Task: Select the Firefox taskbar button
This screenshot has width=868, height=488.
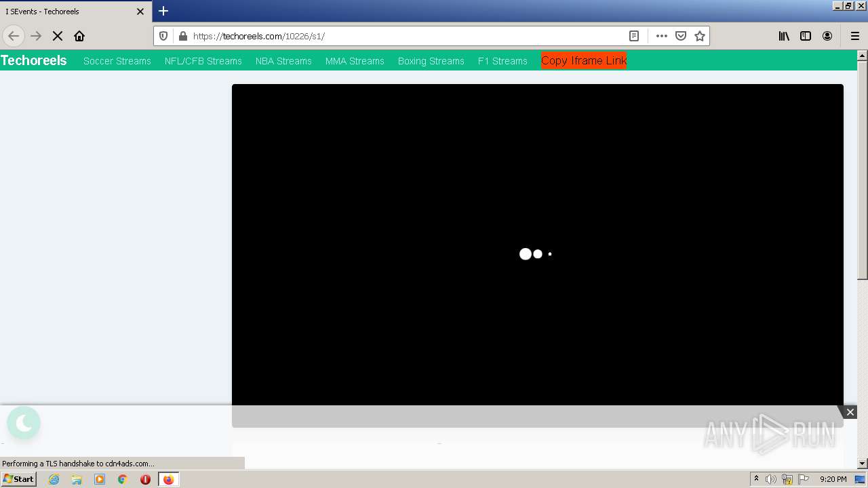Action: pos(168,479)
